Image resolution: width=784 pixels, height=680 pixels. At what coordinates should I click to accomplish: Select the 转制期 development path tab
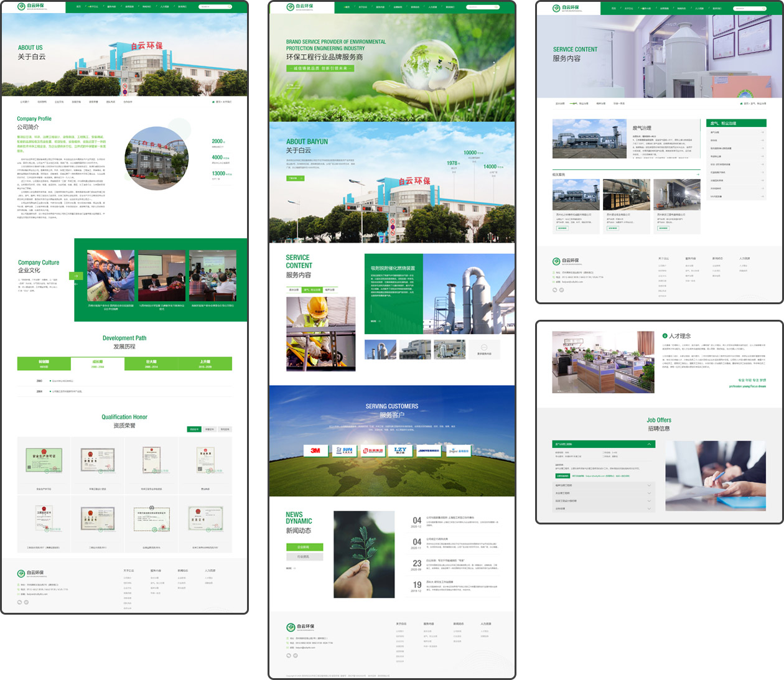tap(44, 363)
